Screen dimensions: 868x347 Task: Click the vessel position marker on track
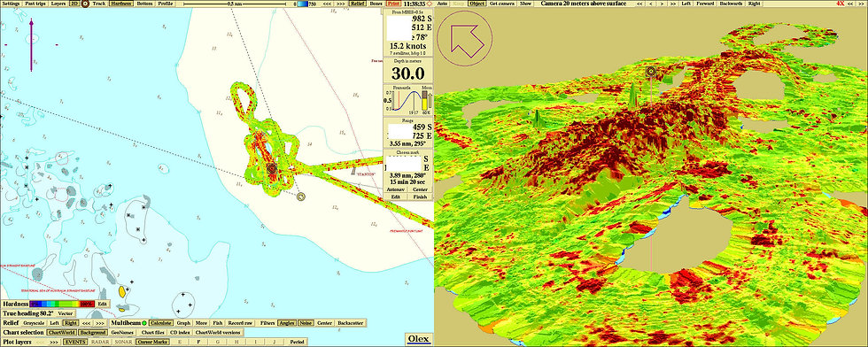pyautogui.click(x=271, y=167)
